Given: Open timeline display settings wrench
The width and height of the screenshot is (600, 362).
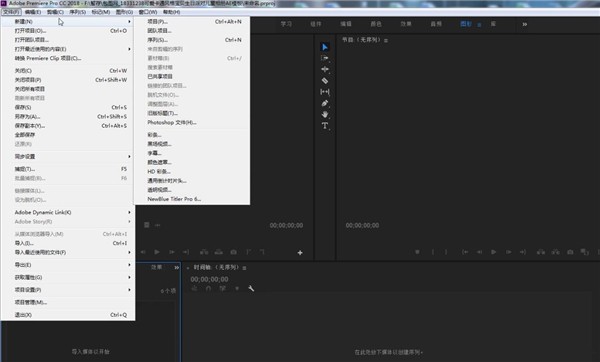Looking at the screenshot, I should [x=251, y=289].
